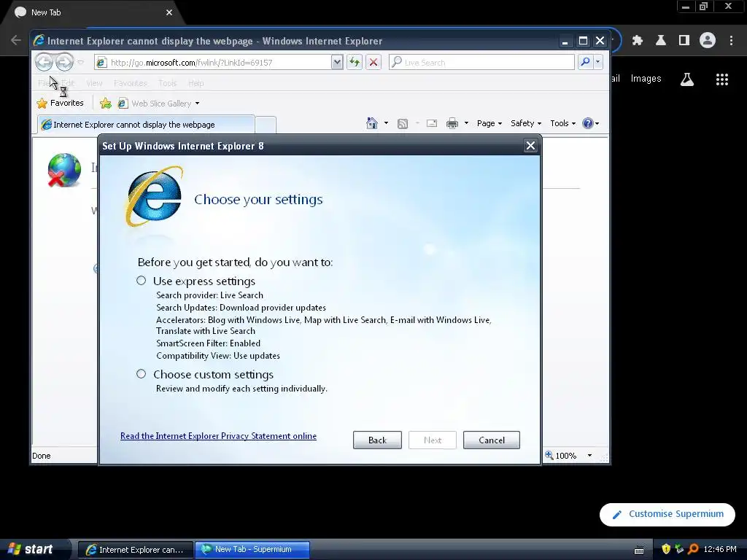Viewport: 747px width, 560px height.
Task: Click Cancel in the IE8 setup dialog
Action: (x=491, y=440)
